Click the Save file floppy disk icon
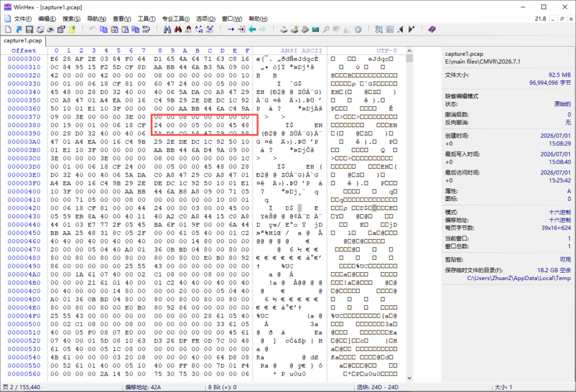576x392 pixels. (29, 29)
